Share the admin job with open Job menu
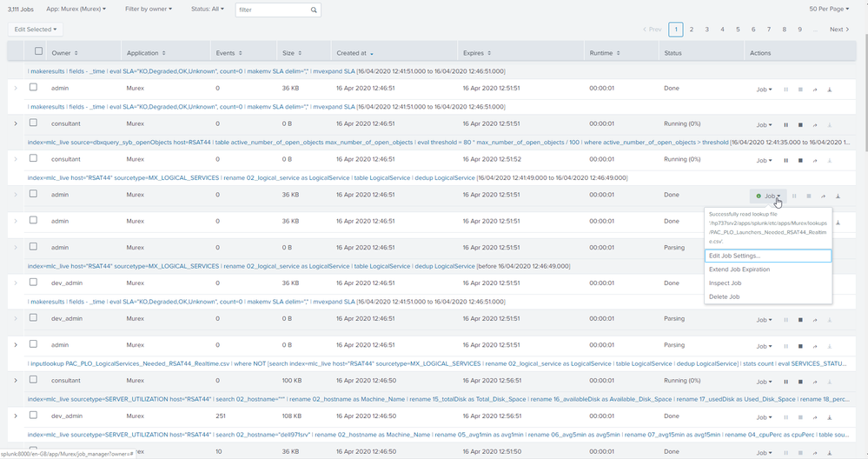Viewport: 868px width, 459px height. click(x=823, y=196)
